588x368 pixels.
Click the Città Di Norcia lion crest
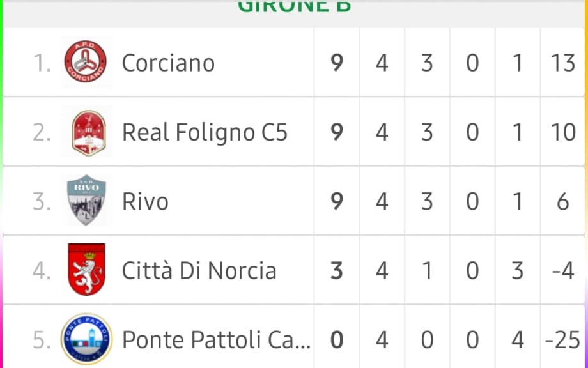click(87, 270)
